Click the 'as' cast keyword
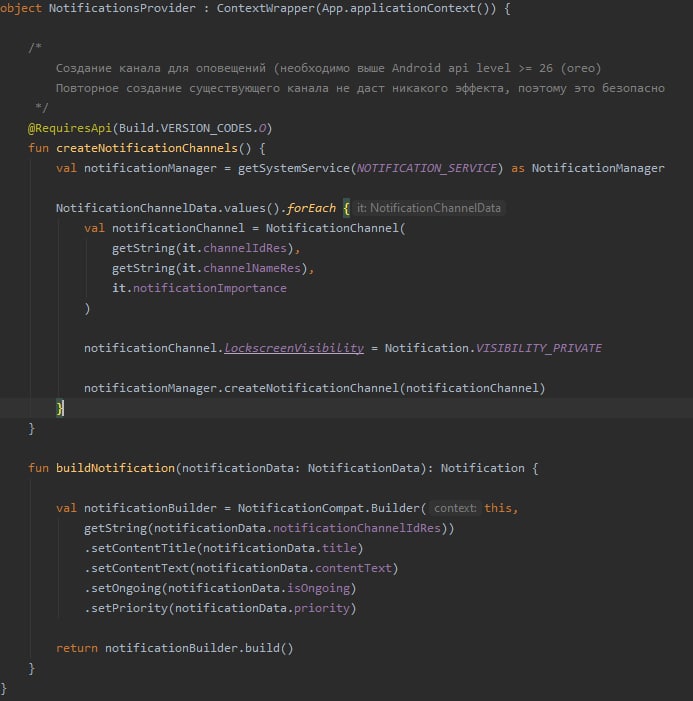The height and width of the screenshot is (701, 693). [518, 168]
